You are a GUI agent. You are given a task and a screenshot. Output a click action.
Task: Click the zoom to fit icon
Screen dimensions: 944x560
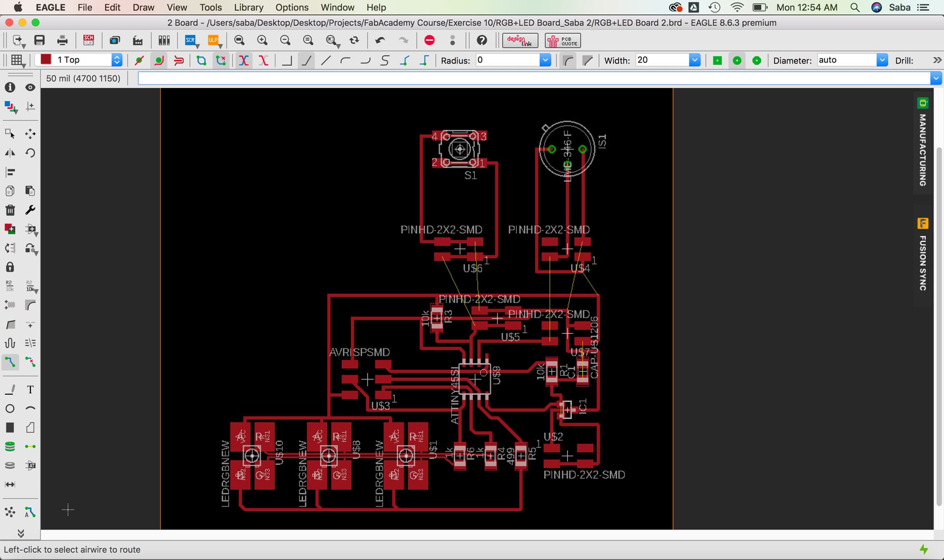[239, 40]
